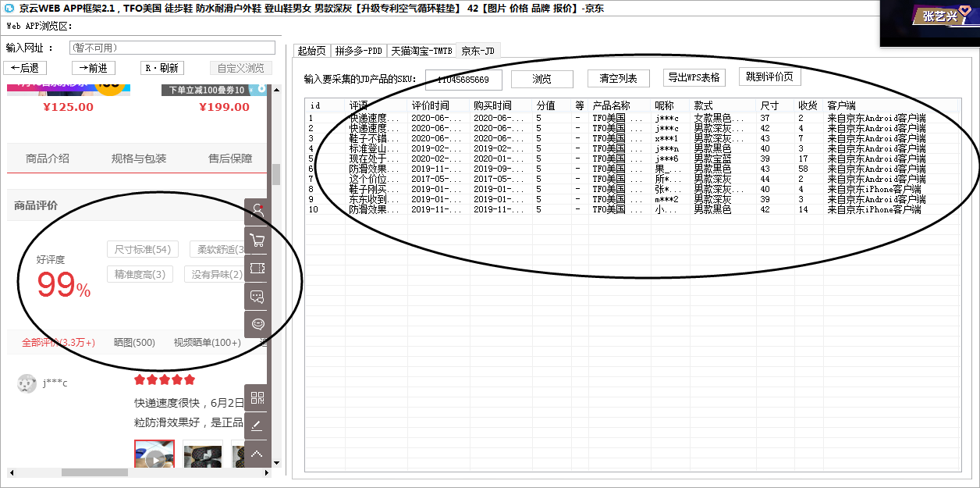Image resolution: width=980 pixels, height=488 pixels.
Task: Click the 柔软舒适 review tag
Action: tap(217, 249)
